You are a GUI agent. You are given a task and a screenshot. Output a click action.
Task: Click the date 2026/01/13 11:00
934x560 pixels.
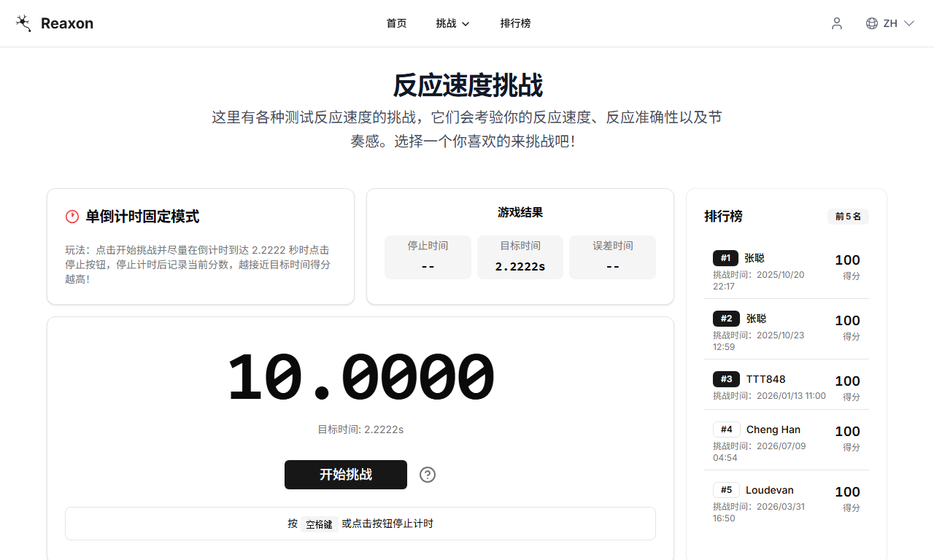point(791,396)
